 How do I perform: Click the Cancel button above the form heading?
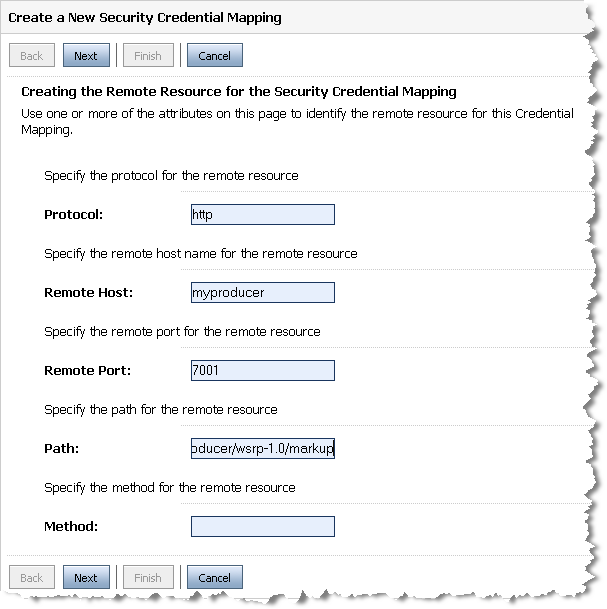[215, 55]
